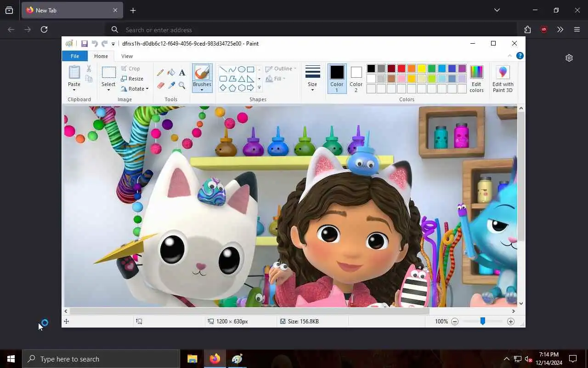
Task: Click the zoom slider handle
Action: [x=483, y=321]
